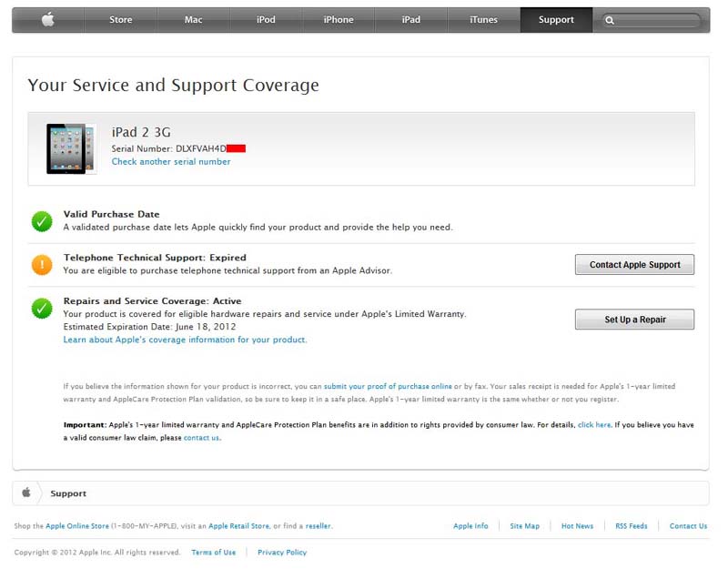Open Hot News footer link

[578, 526]
